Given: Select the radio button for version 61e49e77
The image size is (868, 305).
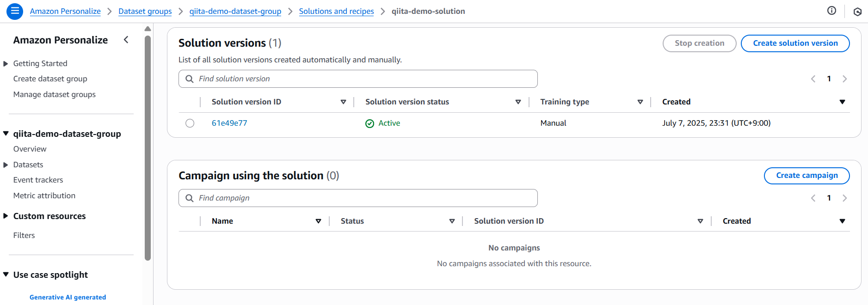Looking at the screenshot, I should (x=190, y=123).
